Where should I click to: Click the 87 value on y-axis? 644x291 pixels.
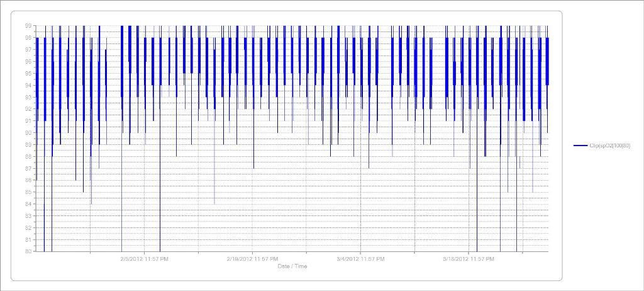(x=28, y=168)
